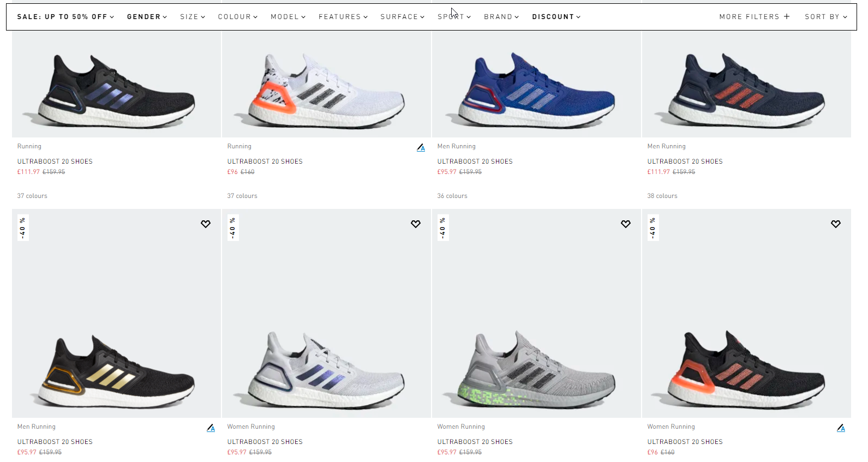Expand the Sport filter
The width and height of the screenshot is (868, 462).
[454, 17]
